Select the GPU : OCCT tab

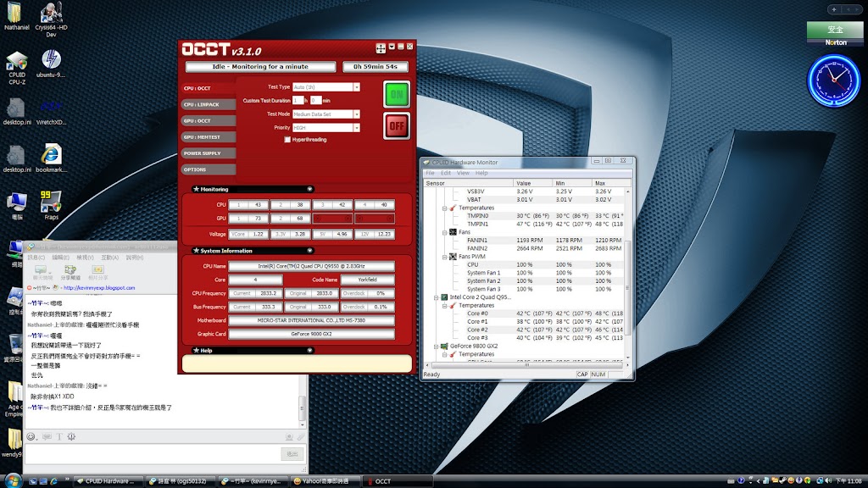209,120
